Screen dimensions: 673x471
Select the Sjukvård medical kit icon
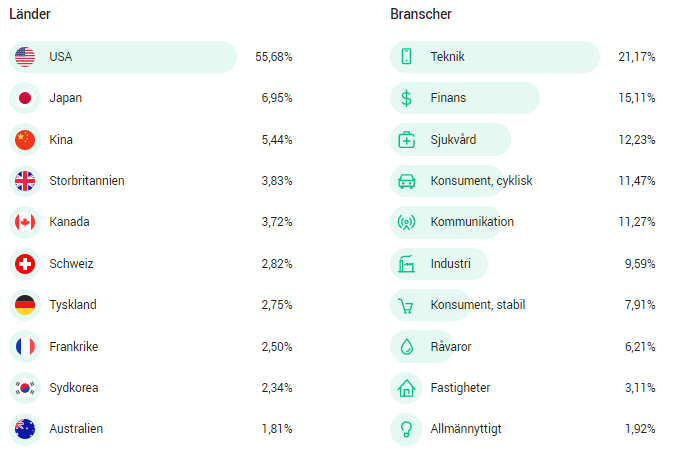click(406, 140)
